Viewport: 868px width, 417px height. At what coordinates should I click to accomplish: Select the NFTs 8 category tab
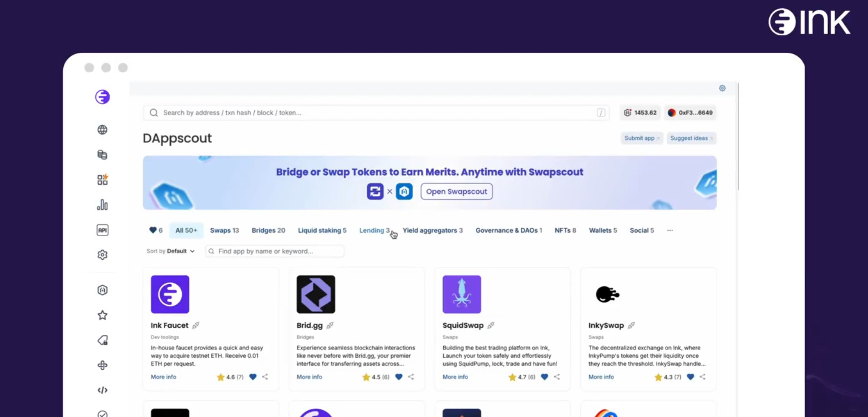click(x=565, y=230)
